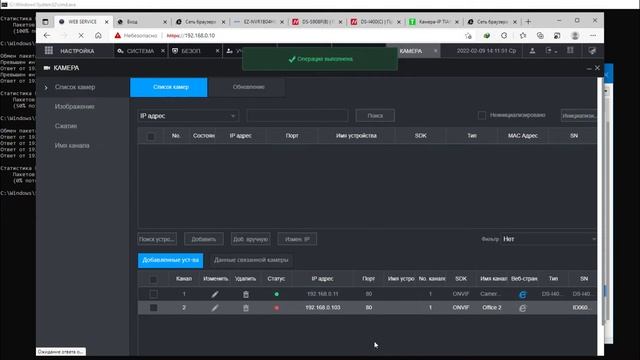Screen dimensions: 640x360
Task: Open the IP адрес search type dropdown
Action: (188, 116)
